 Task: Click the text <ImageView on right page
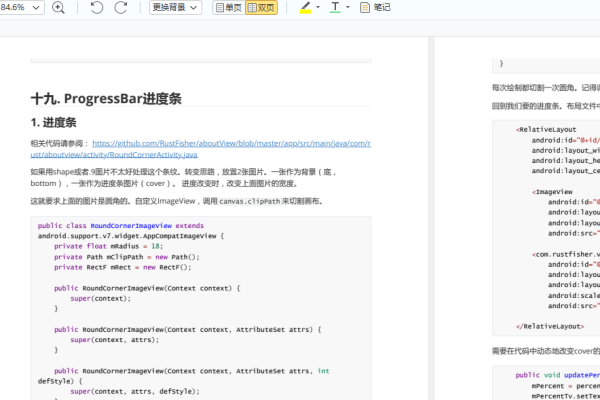coord(552,192)
